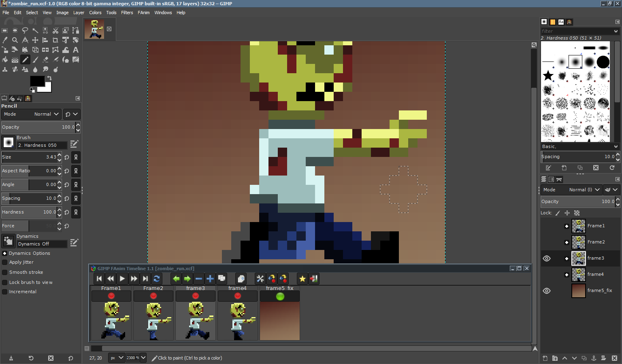Open the Filters menu
Screen dimensions: 622x364
pos(127,13)
